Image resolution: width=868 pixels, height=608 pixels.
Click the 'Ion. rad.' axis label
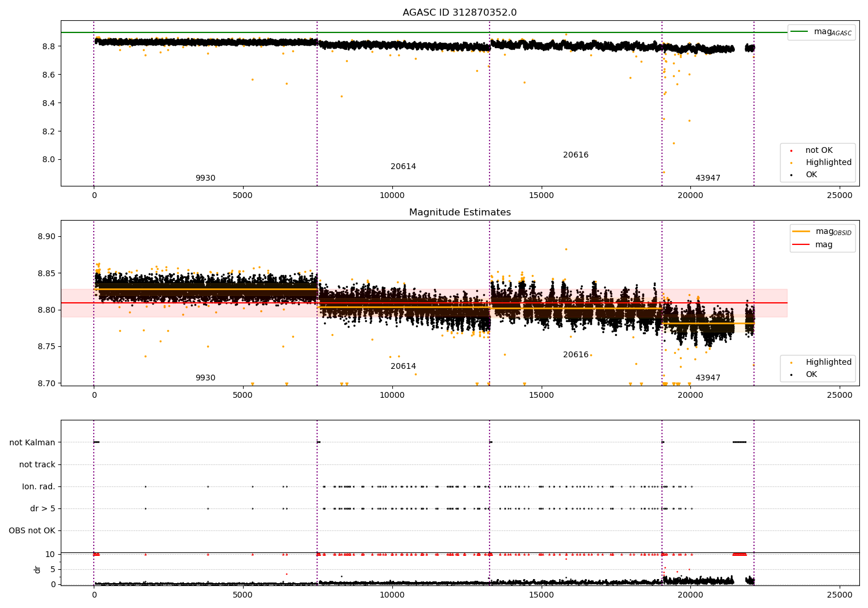[x=39, y=486]
